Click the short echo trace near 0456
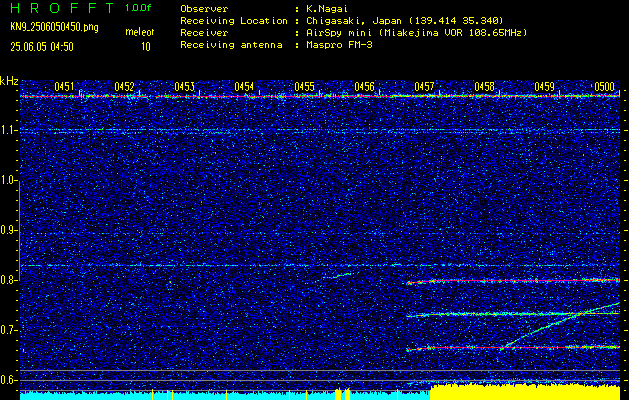This screenshot has width=629, height=400. click(338, 275)
